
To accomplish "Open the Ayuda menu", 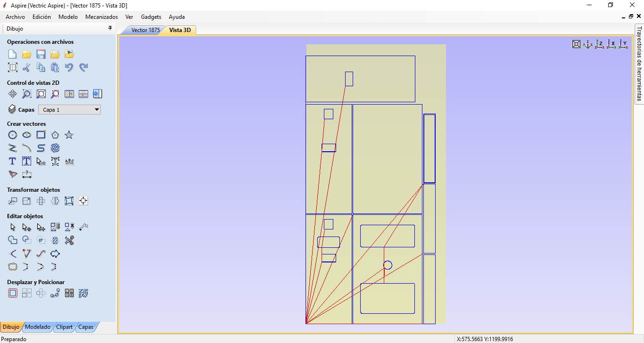I will pos(177,16).
